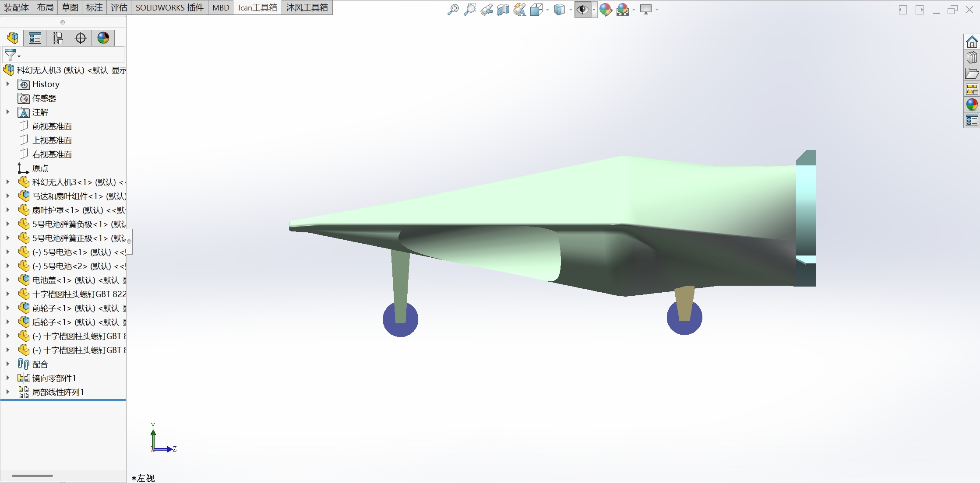The height and width of the screenshot is (483, 980).
Task: Switch to the PropertyManager panel tab
Action: pos(35,38)
